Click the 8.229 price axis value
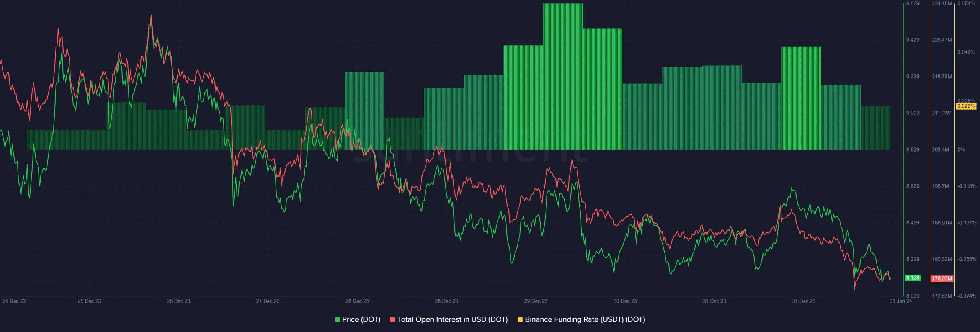The width and height of the screenshot is (980, 332). point(913,259)
